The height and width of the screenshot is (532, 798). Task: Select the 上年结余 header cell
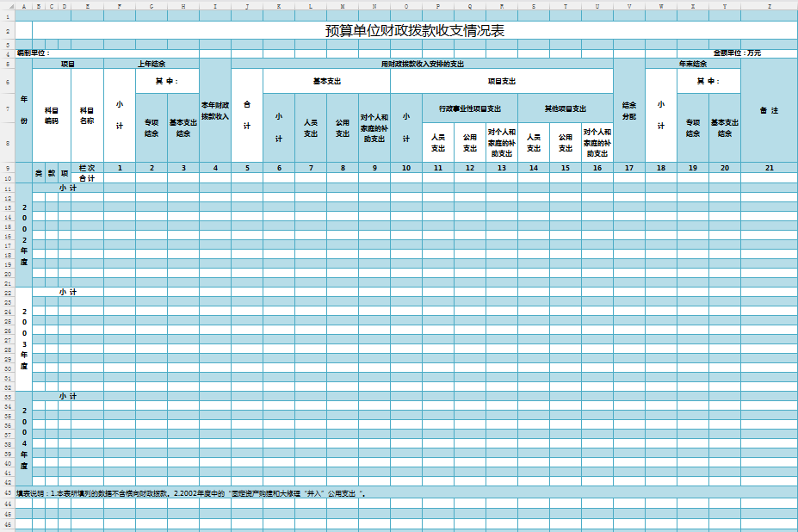coord(152,64)
